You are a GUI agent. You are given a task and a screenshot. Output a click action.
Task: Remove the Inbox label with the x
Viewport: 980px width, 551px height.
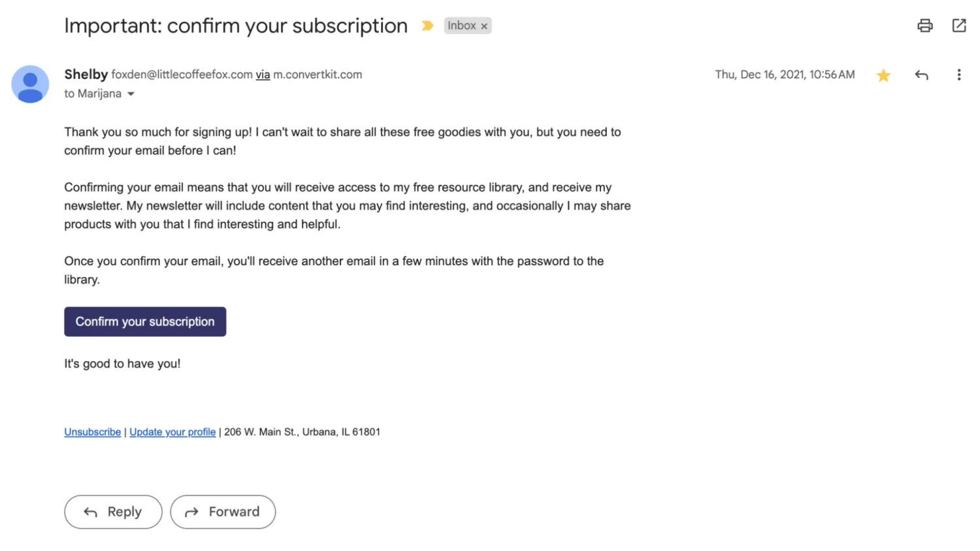[x=484, y=26]
